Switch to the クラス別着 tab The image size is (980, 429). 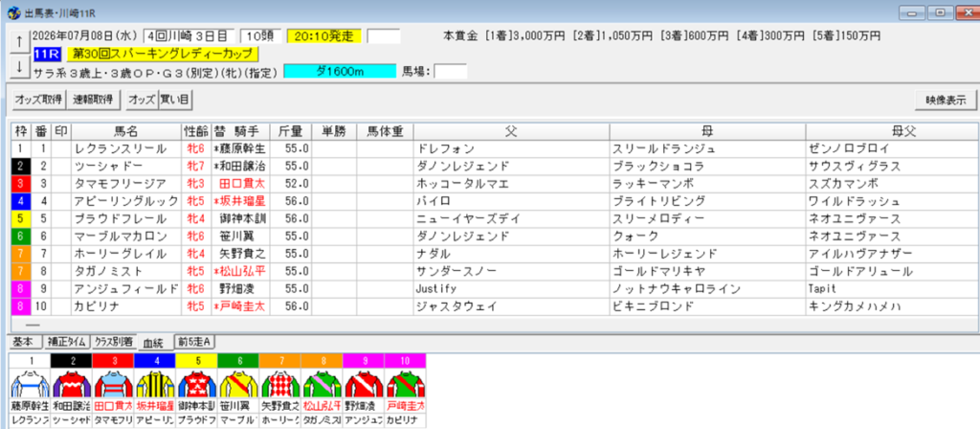coord(114,342)
